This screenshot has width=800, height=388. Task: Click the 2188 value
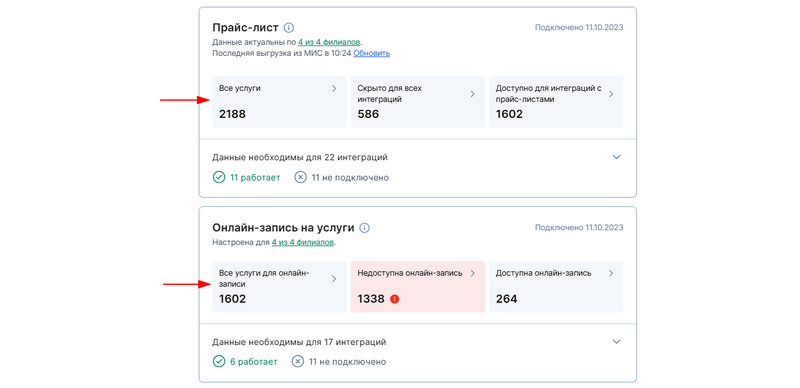pyautogui.click(x=232, y=114)
